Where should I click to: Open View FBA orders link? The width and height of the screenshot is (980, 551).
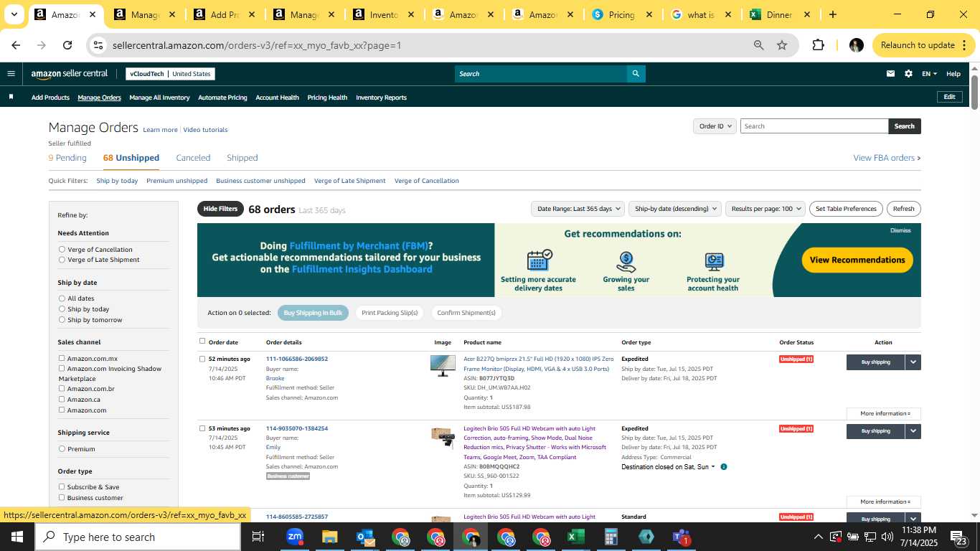point(887,158)
